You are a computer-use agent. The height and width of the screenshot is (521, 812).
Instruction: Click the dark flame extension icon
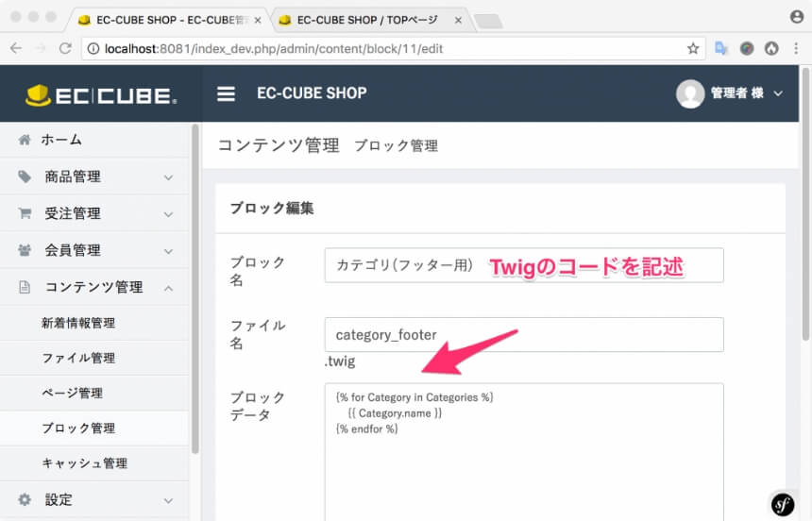point(771,49)
